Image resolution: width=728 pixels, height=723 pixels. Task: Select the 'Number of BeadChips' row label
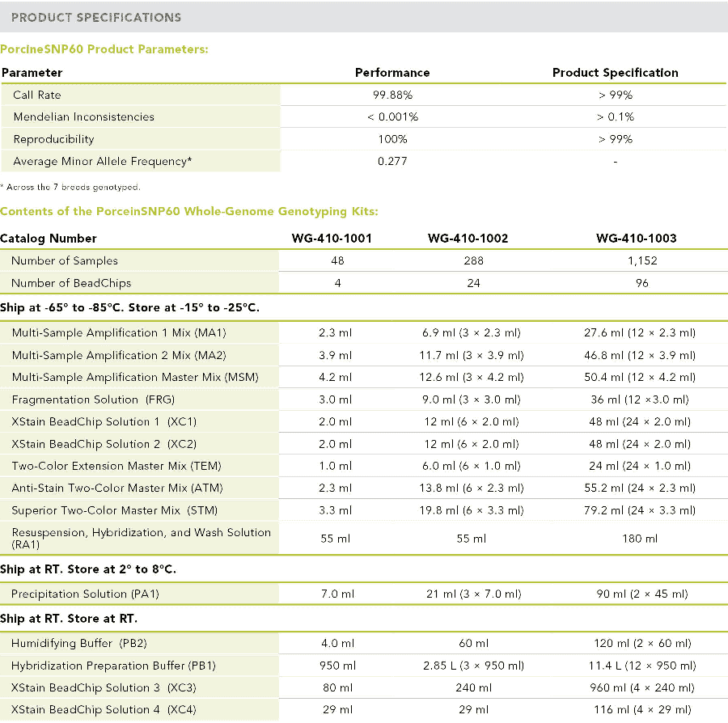tap(71, 282)
